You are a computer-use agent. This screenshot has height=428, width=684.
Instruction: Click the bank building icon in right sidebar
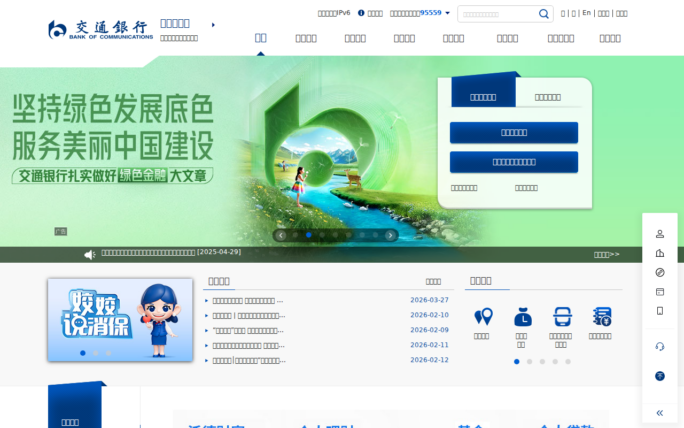click(660, 253)
